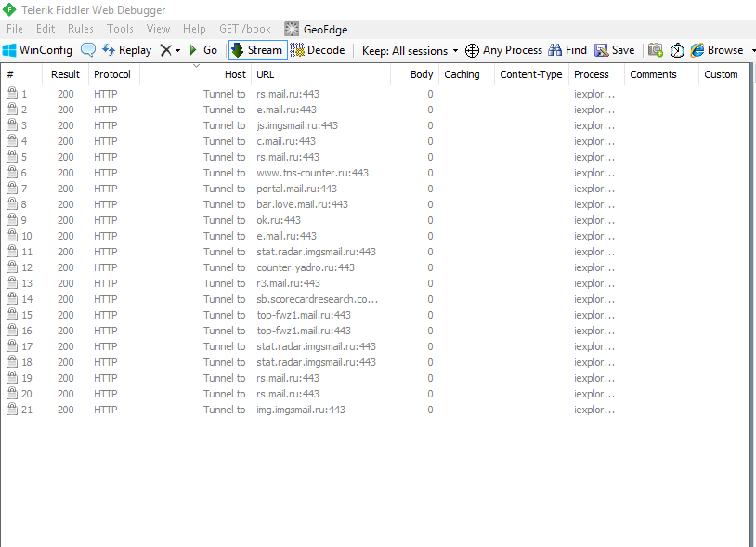Select rs.mail.ru:443 in row 19
Viewport: 756px width, 547px height.
pos(375,378)
